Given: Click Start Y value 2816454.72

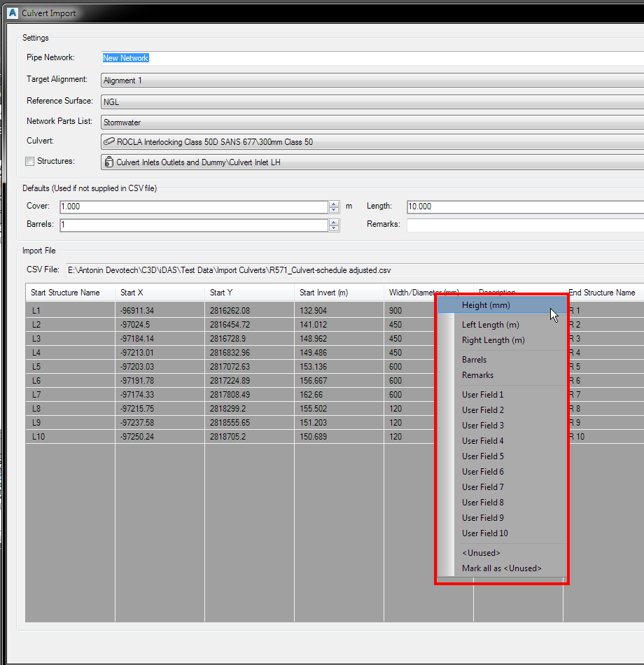Looking at the screenshot, I should click(249, 324).
